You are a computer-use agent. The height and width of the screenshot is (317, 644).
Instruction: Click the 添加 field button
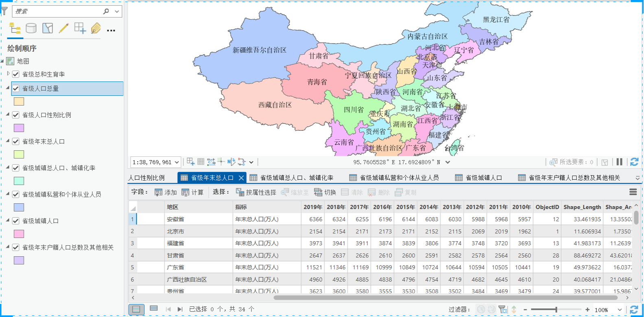click(166, 192)
